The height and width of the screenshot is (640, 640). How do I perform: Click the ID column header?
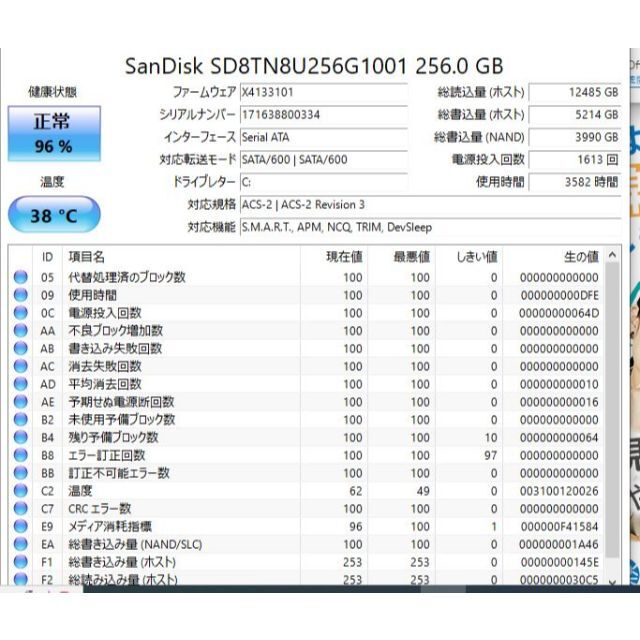47,257
